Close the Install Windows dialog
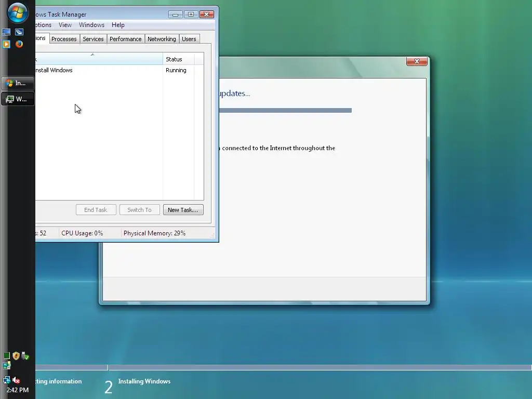This screenshot has width=532, height=399. coord(417,61)
